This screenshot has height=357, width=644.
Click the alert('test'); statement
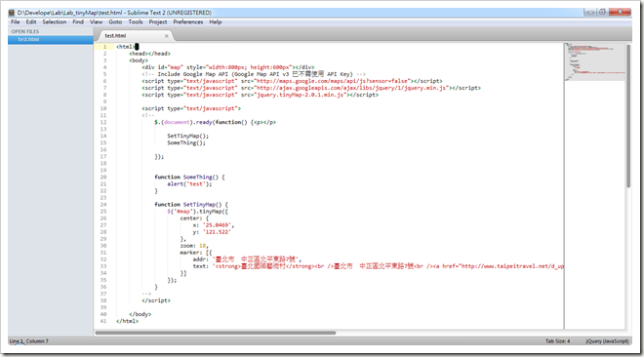click(x=189, y=183)
